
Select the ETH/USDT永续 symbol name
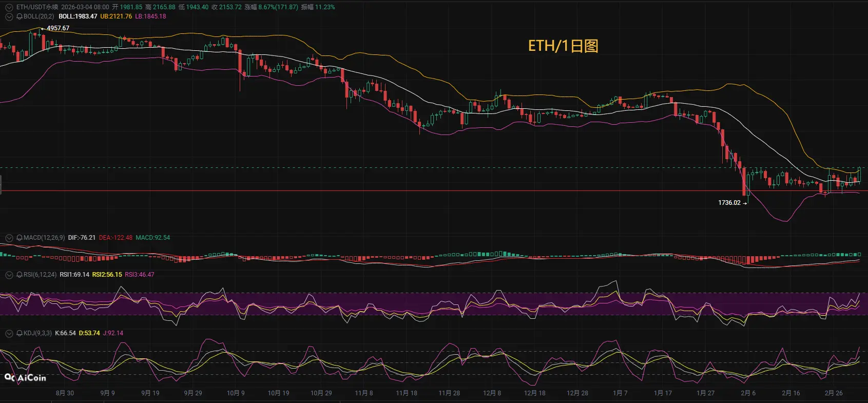(x=37, y=7)
